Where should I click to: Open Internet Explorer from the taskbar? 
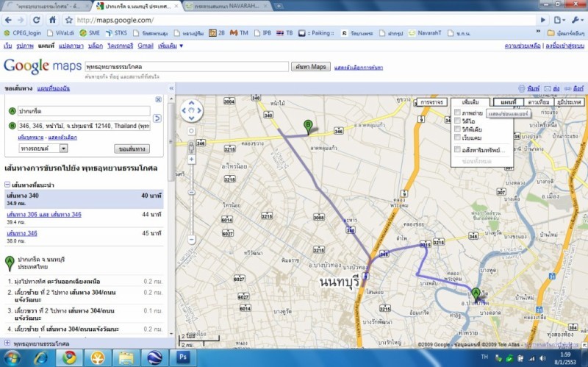[40, 357]
